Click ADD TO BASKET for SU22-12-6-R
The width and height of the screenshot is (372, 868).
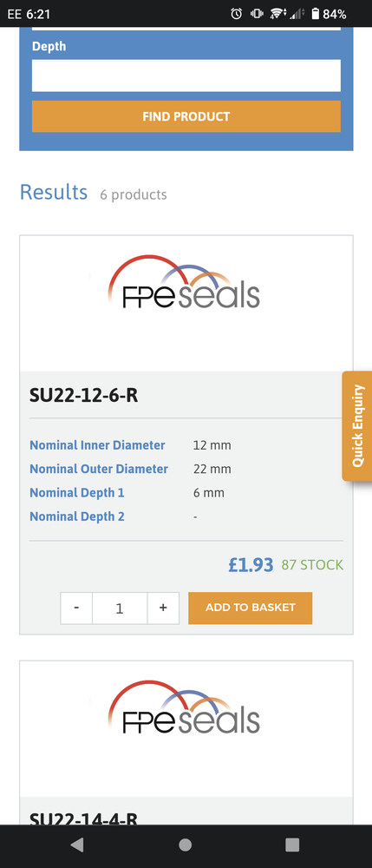251,608
